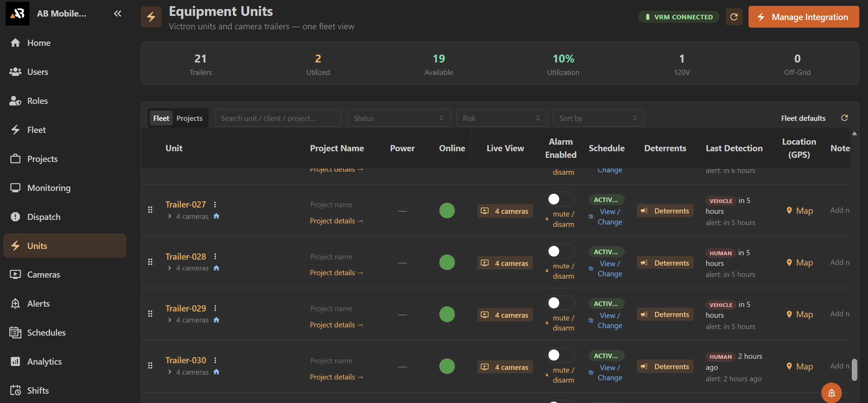Open Project details link for Trailer-030
This screenshot has width=868, height=403.
click(336, 377)
